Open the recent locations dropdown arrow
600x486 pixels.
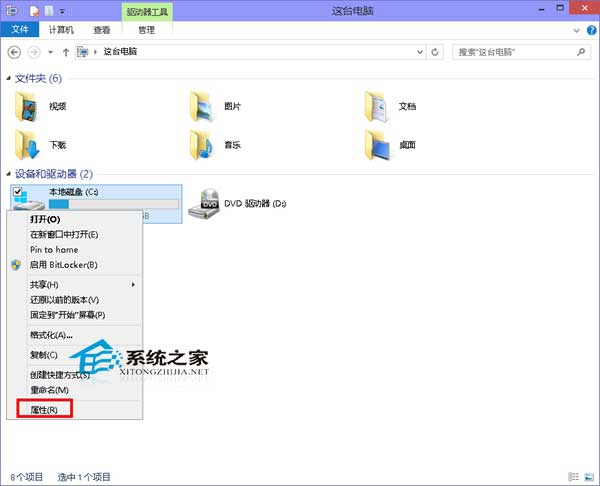[51, 52]
